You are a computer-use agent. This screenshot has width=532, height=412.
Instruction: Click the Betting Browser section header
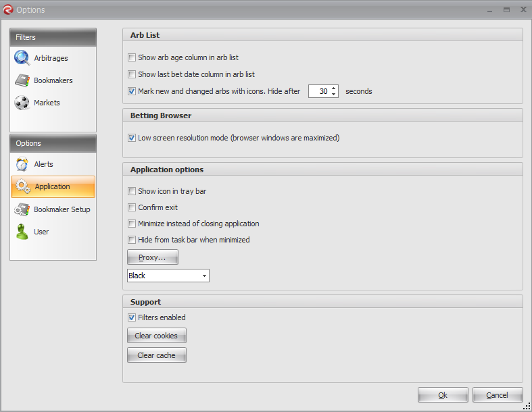point(322,115)
